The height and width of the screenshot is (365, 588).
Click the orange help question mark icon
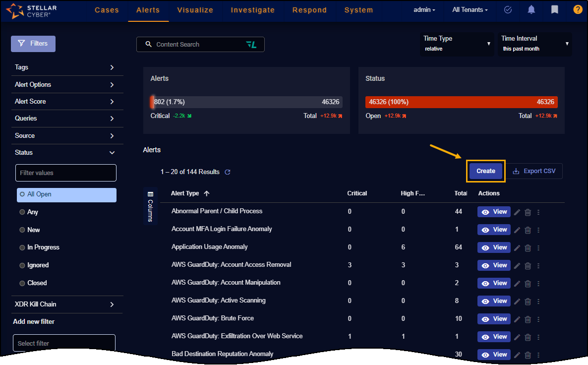tap(578, 10)
